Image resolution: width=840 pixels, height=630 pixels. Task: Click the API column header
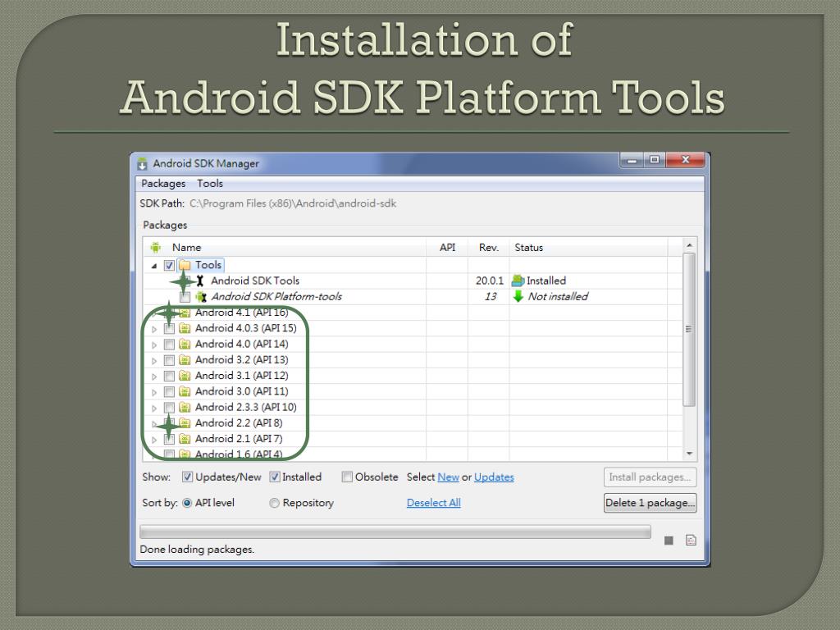[x=447, y=247]
